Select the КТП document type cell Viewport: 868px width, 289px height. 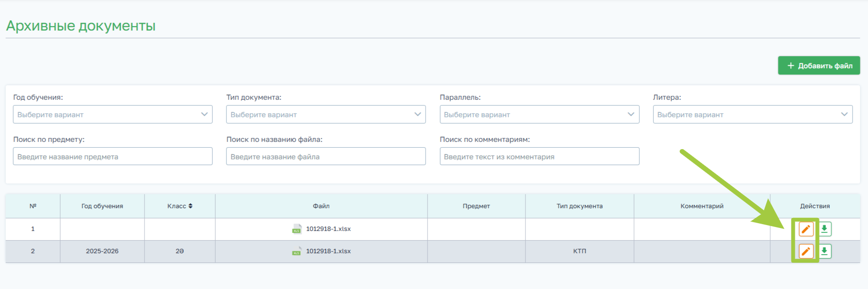(x=580, y=251)
